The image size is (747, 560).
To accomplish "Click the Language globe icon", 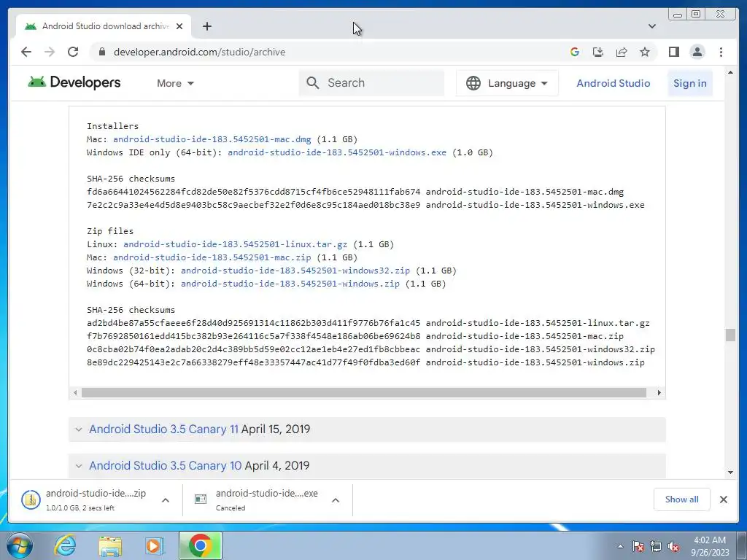I will pyautogui.click(x=473, y=83).
